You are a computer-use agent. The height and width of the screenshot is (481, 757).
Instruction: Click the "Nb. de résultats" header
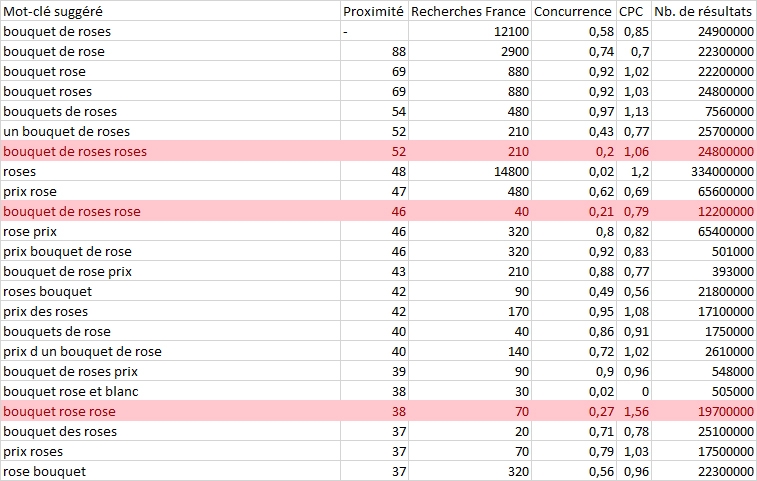(x=704, y=11)
